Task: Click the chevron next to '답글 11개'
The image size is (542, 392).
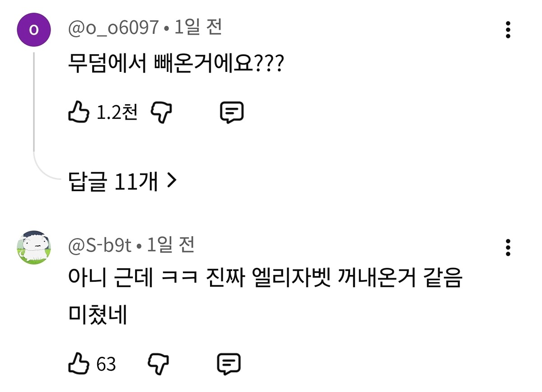Action: click(x=171, y=182)
